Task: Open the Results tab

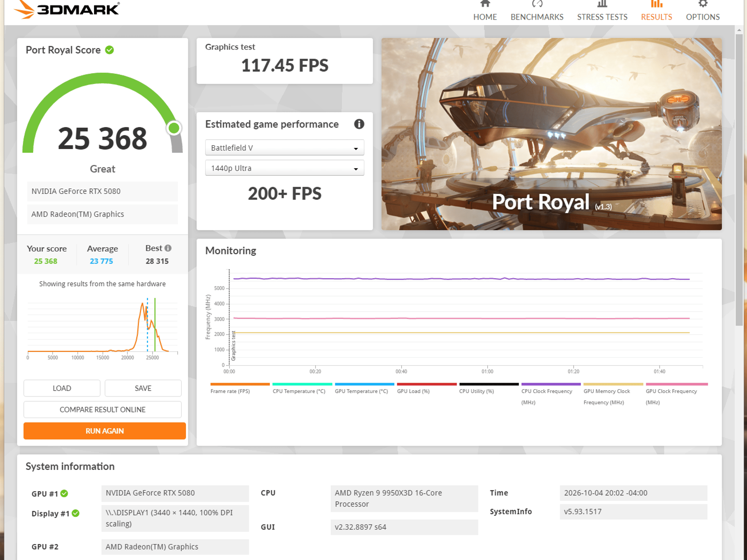Action: (657, 11)
